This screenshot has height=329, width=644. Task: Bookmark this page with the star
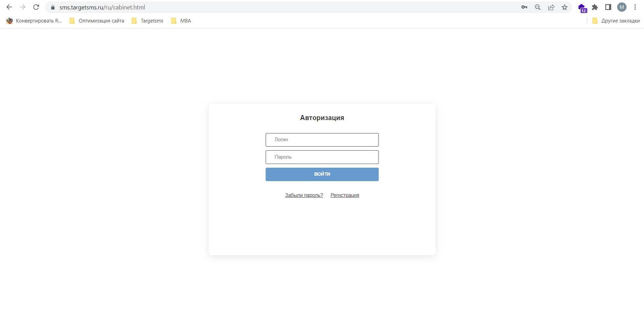point(564,7)
